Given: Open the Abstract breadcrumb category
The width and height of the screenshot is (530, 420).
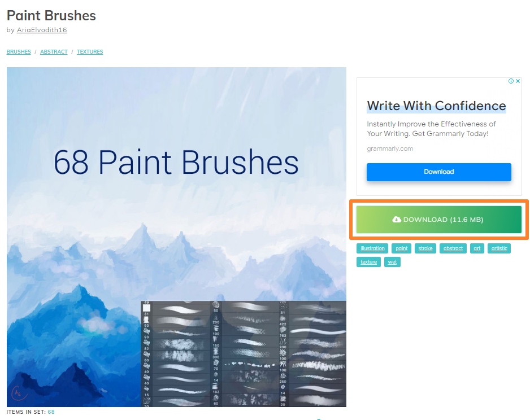Looking at the screenshot, I should coord(54,52).
